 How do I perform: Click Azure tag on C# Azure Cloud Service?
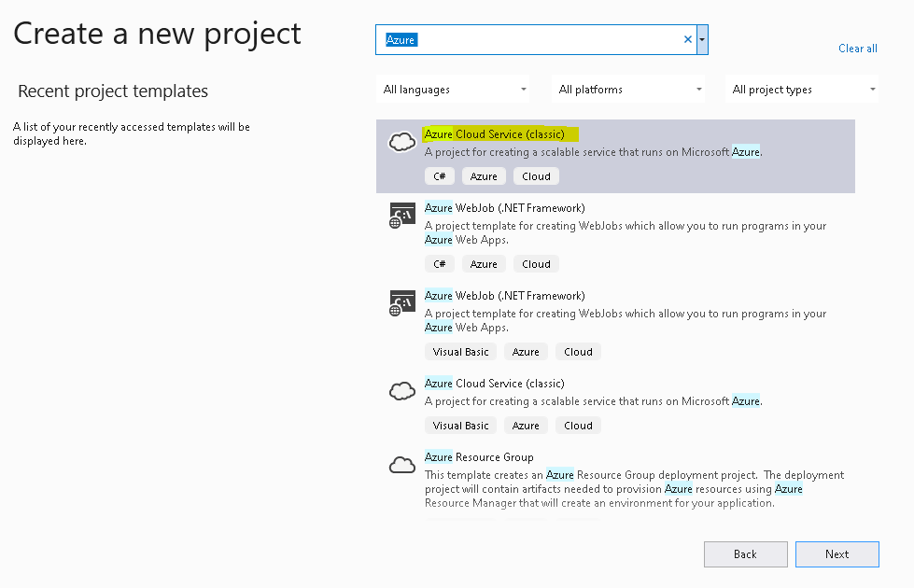pyautogui.click(x=484, y=176)
